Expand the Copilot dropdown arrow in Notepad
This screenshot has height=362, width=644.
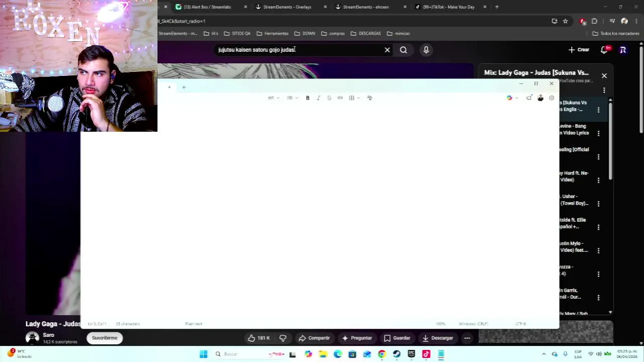pos(517,98)
